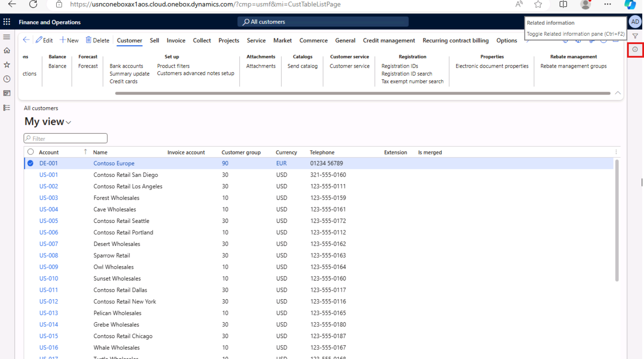Open account link US-004
This screenshot has height=359, width=644.
coord(49,209)
